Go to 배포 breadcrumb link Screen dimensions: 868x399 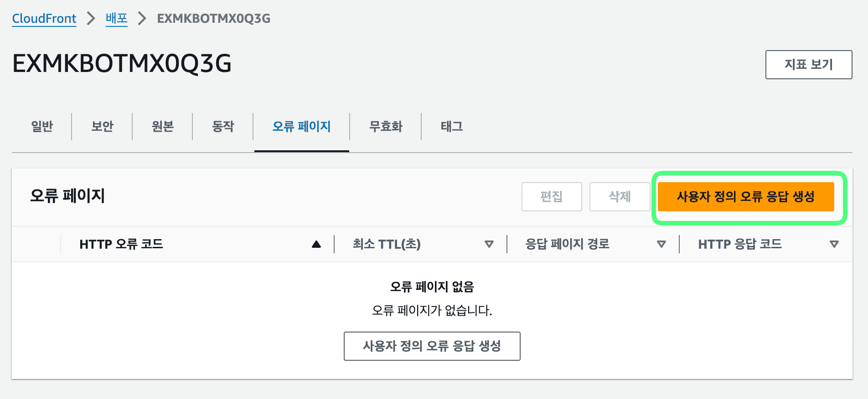click(116, 19)
